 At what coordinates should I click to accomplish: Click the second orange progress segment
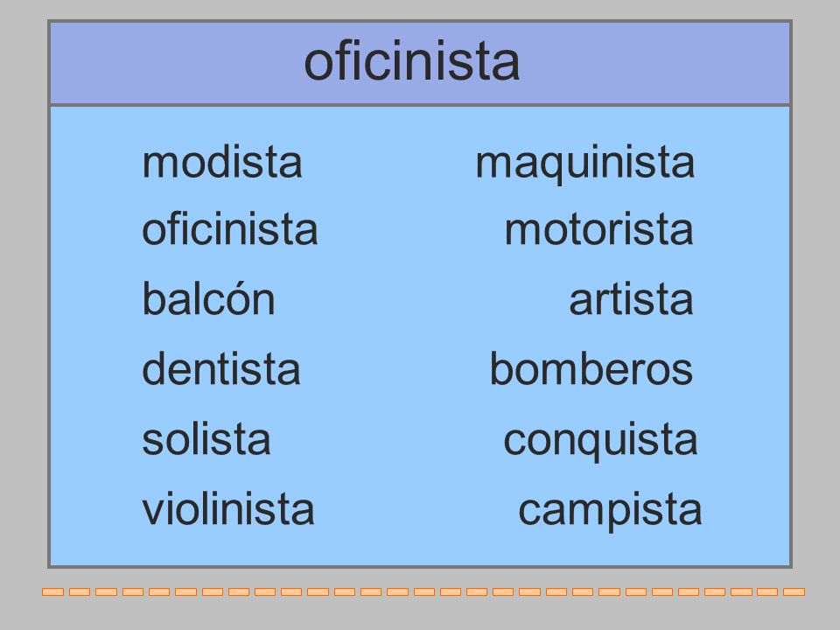(x=80, y=592)
